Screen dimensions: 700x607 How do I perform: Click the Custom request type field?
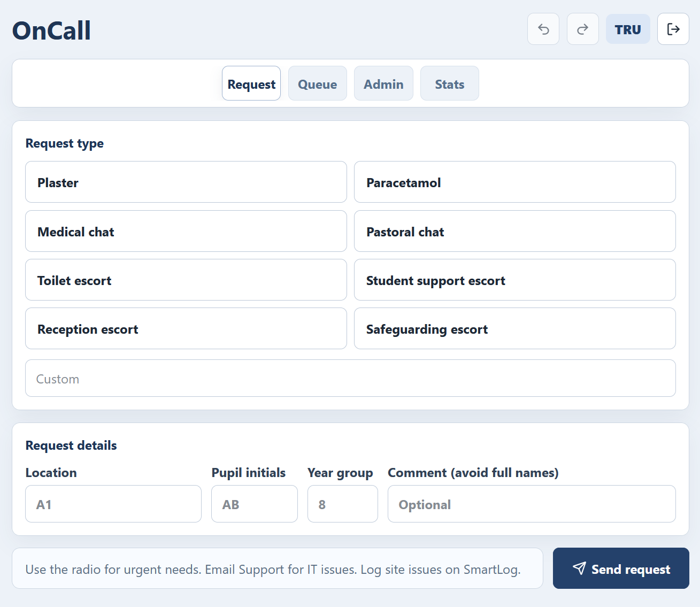(x=350, y=378)
